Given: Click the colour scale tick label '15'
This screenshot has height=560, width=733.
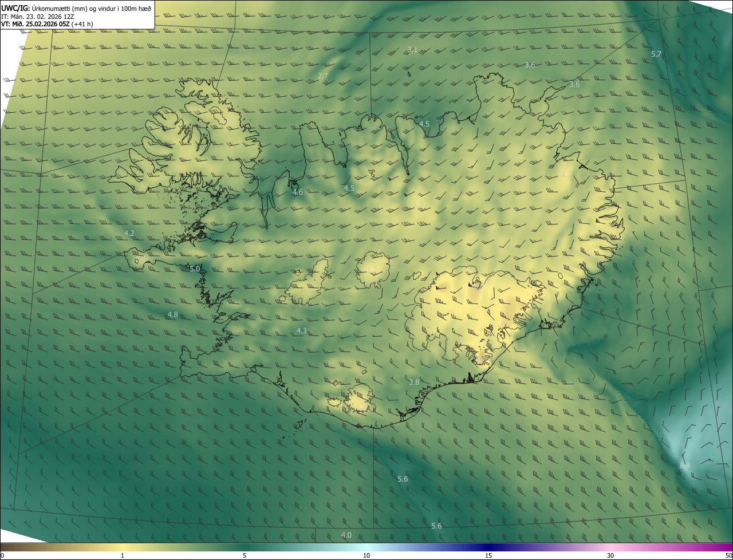Looking at the screenshot, I should coord(488,555).
